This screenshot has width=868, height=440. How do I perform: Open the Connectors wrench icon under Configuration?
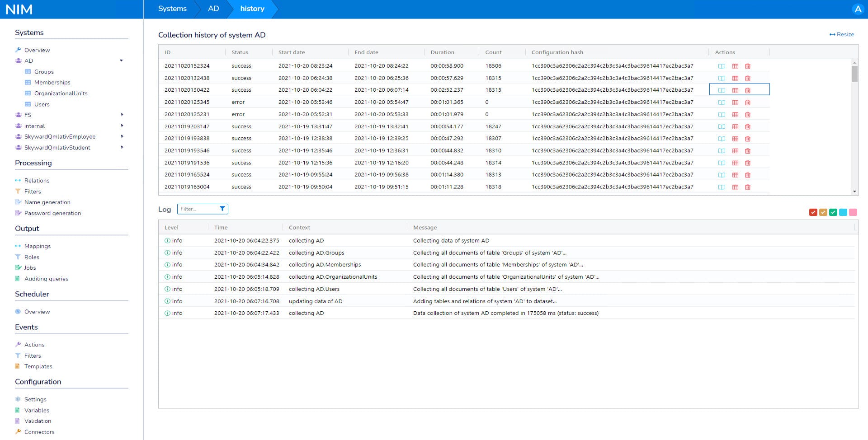pyautogui.click(x=18, y=432)
